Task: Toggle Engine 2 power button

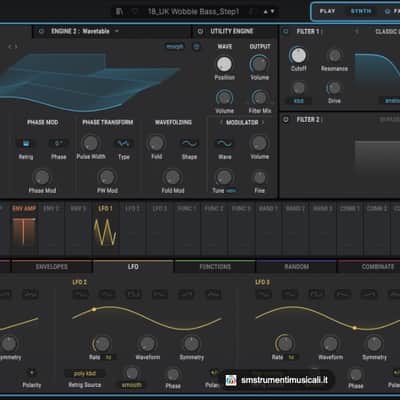Action: click(41, 31)
